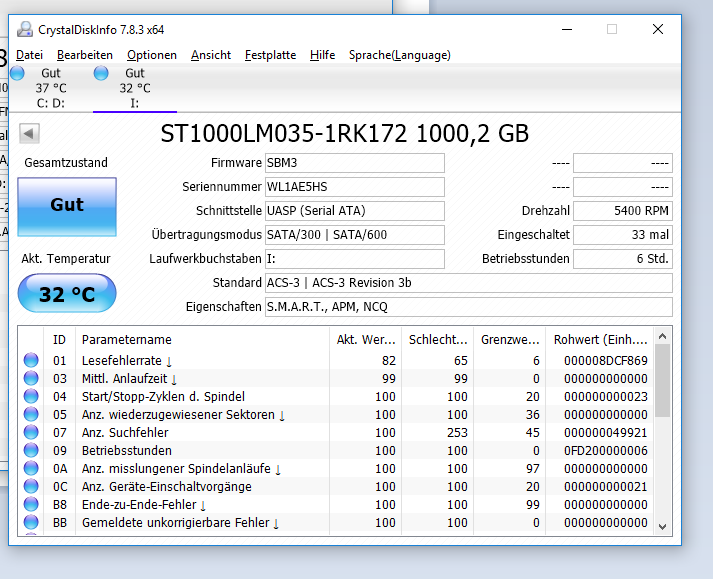Click status orb for Geräte-Einschaltvorgänge row
The height and width of the screenshot is (579, 713).
31,486
